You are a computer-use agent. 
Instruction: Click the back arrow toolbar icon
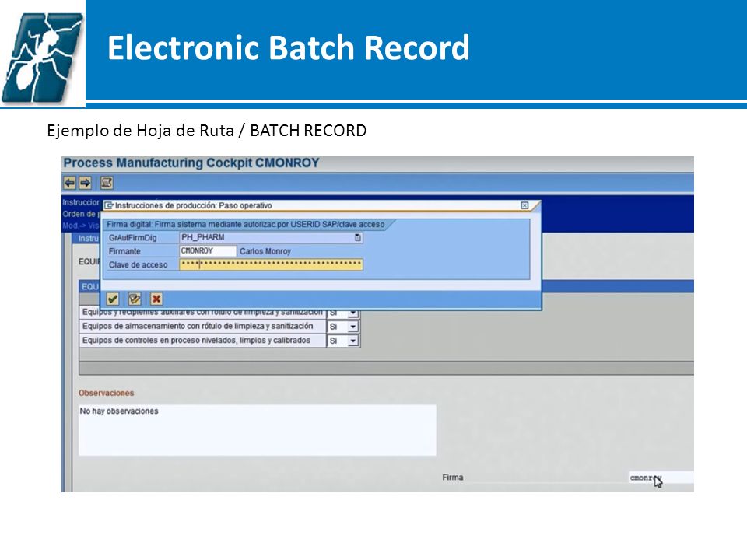pyautogui.click(x=69, y=183)
